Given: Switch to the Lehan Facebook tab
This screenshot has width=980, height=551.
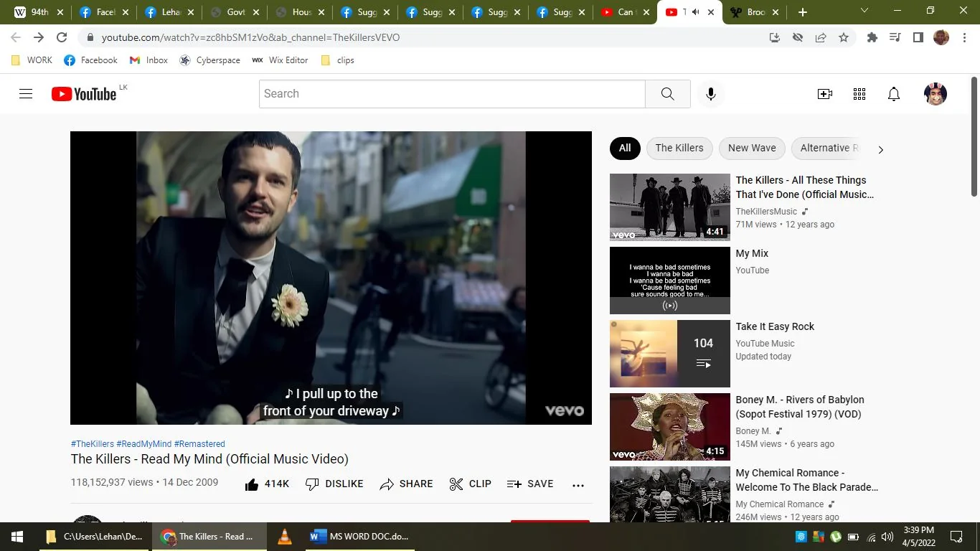Looking at the screenshot, I should [x=169, y=12].
